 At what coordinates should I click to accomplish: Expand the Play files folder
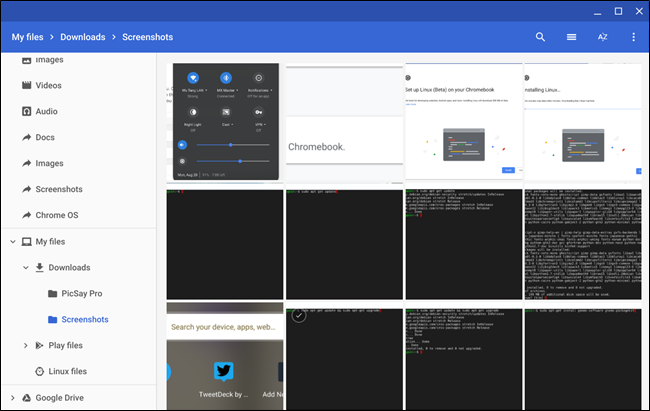25,346
